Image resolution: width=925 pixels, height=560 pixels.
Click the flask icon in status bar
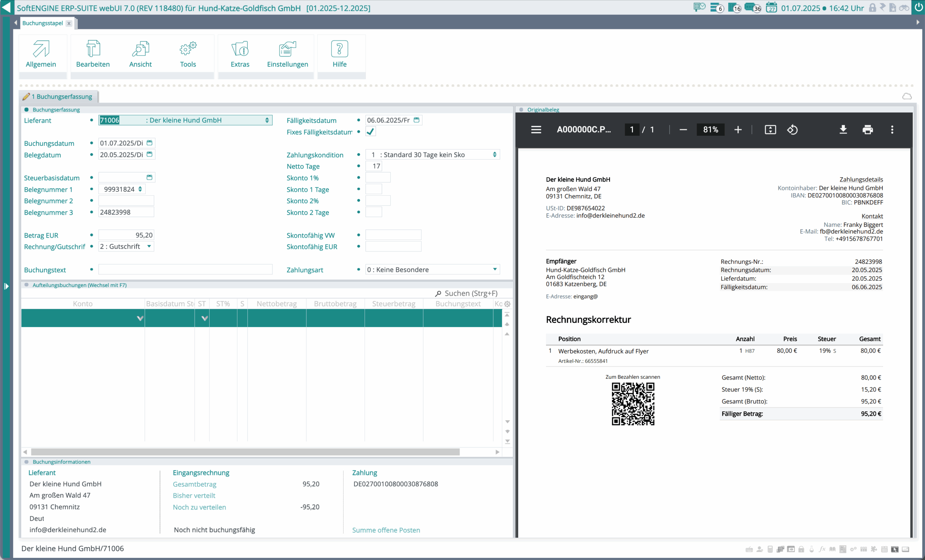[812, 549]
